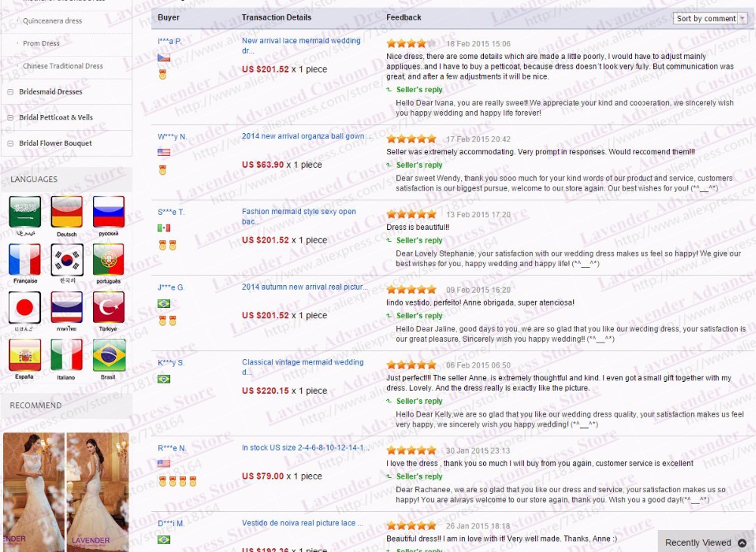Viewport: 756px width, 552px height.
Task: Select the Türkiye flag icon
Action: [109, 307]
